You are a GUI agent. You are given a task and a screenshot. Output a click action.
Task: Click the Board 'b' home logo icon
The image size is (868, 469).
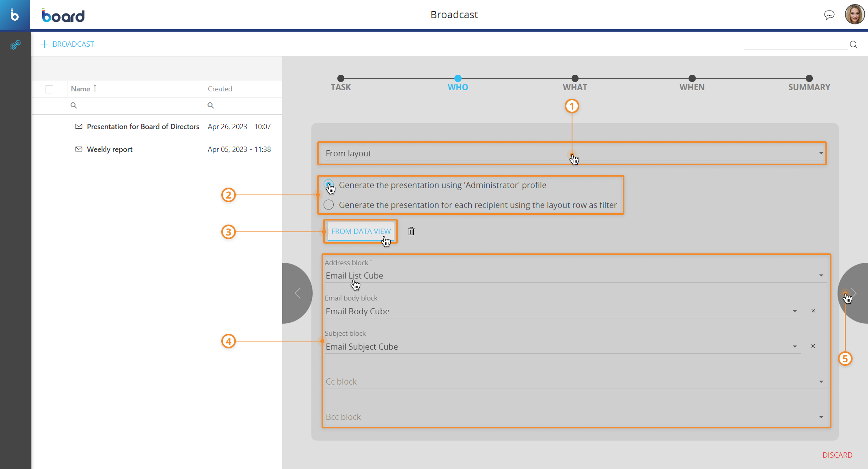[x=15, y=15]
